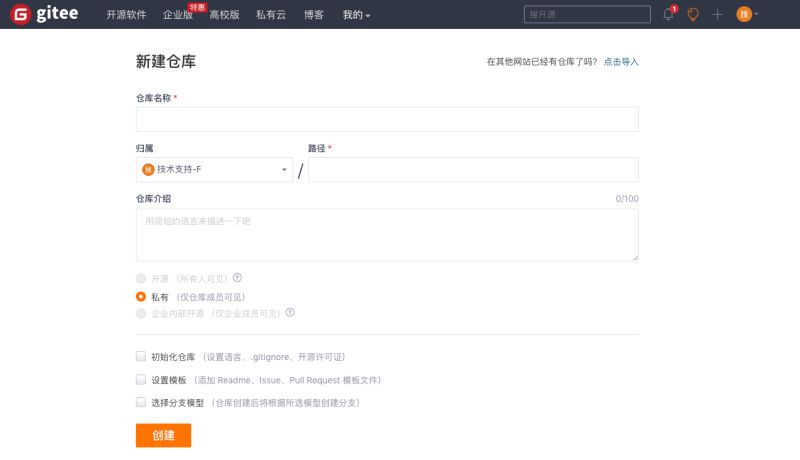Check the 初始化仓库 checkbox
This screenshot has width=800, height=460.
141,356
